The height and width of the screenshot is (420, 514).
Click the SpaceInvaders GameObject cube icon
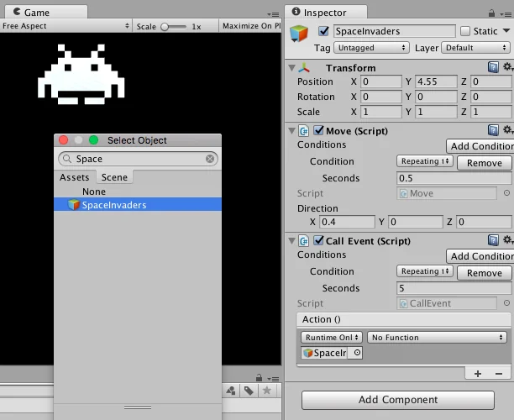pos(299,33)
